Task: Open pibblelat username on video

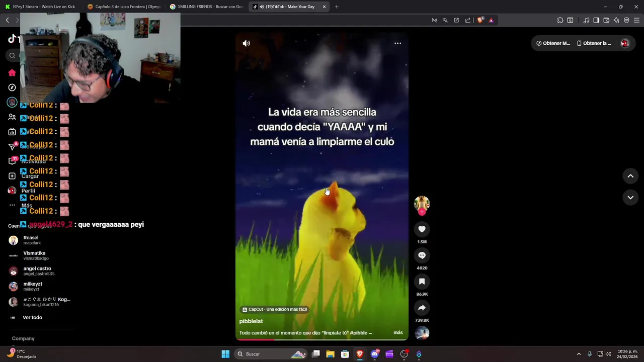Action: coord(251,321)
